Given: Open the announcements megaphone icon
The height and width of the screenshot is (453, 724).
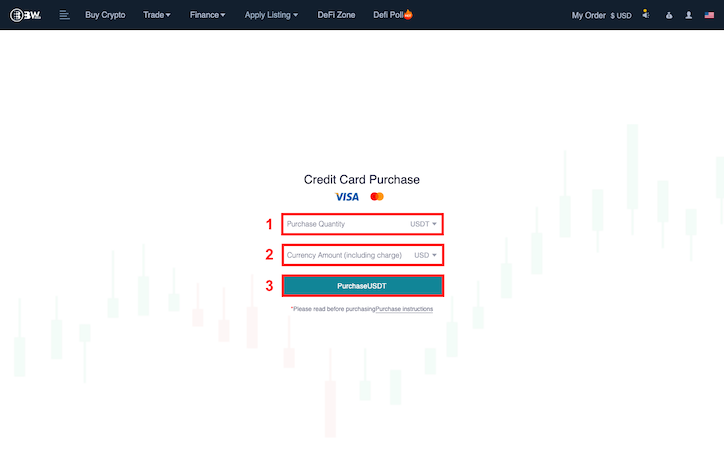Looking at the screenshot, I should click(646, 15).
